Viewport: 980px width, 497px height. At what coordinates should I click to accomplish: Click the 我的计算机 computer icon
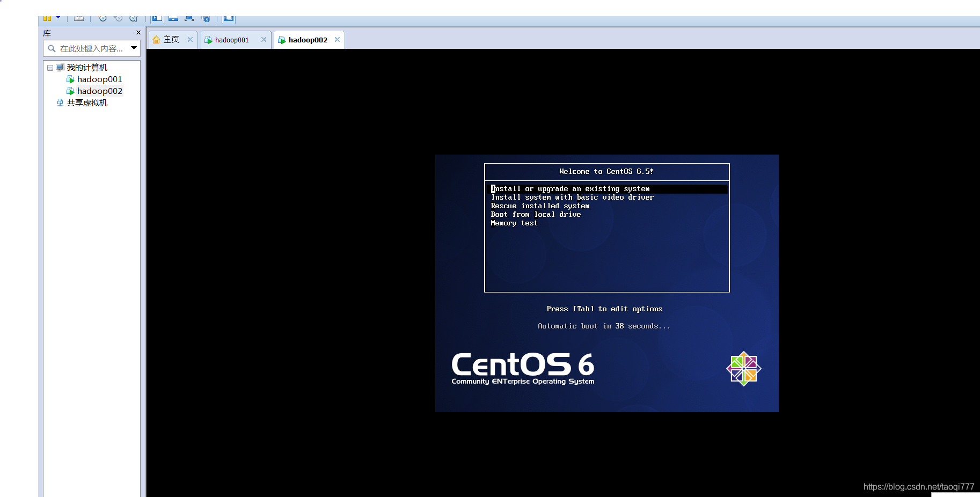[x=60, y=67]
